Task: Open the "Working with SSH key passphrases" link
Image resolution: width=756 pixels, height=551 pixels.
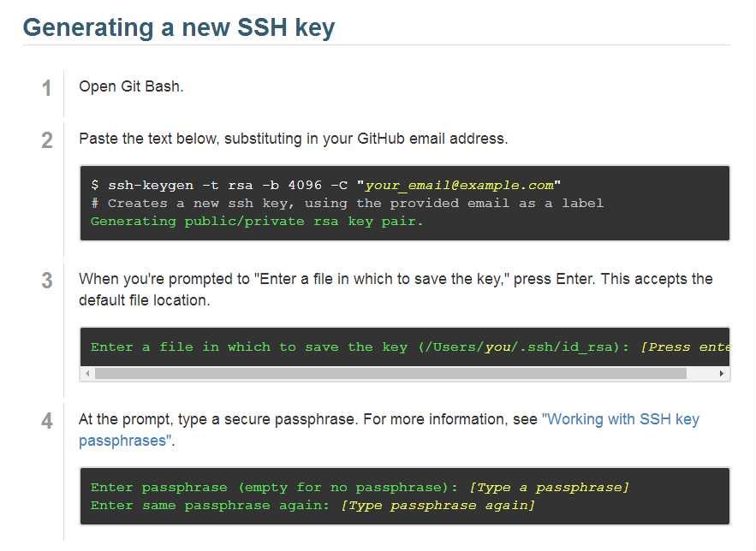Action: click(x=389, y=430)
